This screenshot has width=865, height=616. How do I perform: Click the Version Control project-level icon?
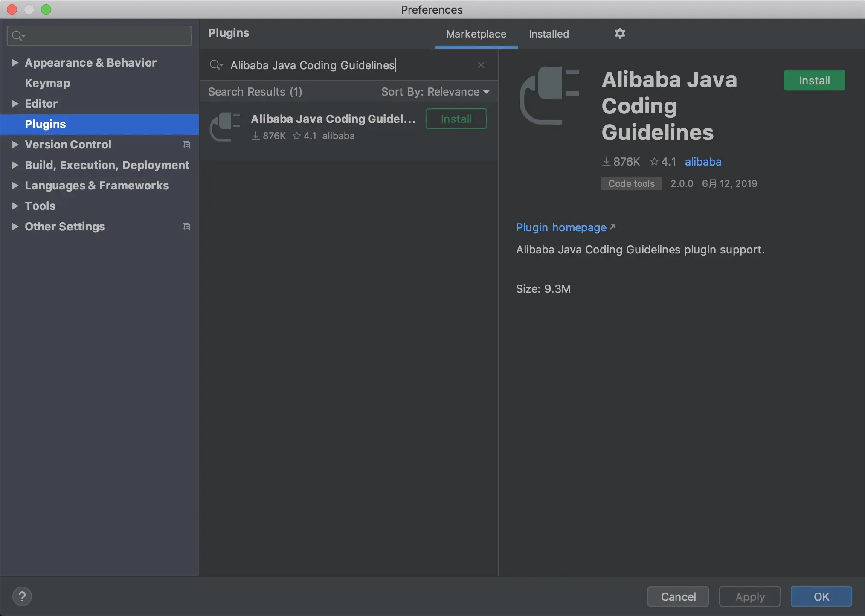coord(186,145)
